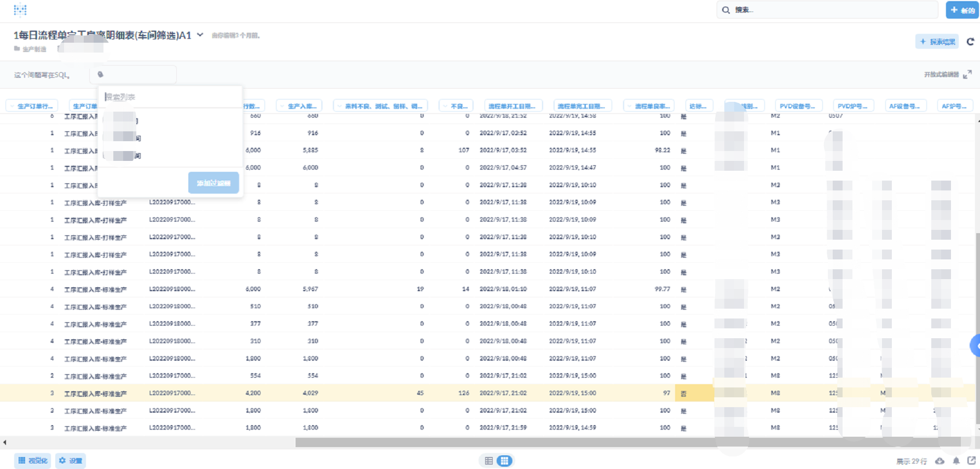Image resolution: width=980 pixels, height=469 pixels.
Task: Click the + 新的 button
Action: coord(962,10)
